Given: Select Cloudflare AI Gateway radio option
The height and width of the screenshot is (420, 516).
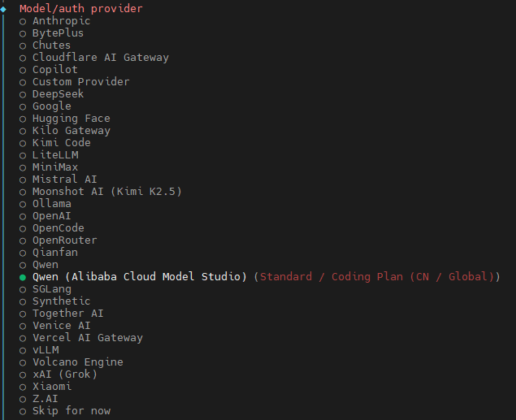Looking at the screenshot, I should (93, 58).
